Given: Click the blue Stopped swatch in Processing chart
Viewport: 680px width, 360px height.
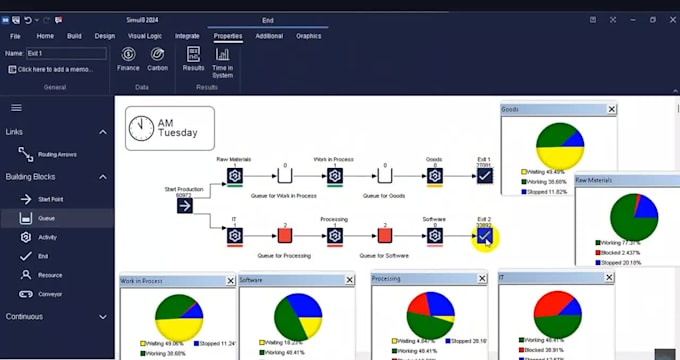Looking at the screenshot, I should click(x=448, y=341).
